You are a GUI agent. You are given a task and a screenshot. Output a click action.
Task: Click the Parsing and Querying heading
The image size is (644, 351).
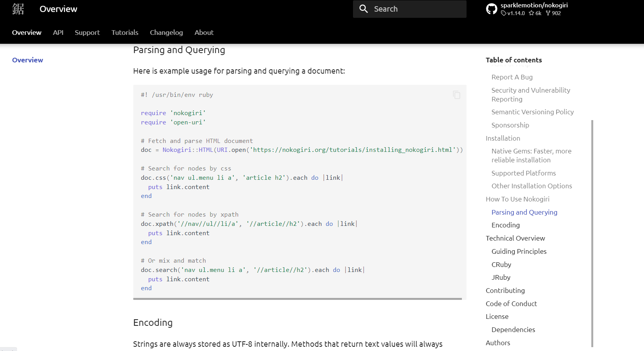(x=179, y=50)
